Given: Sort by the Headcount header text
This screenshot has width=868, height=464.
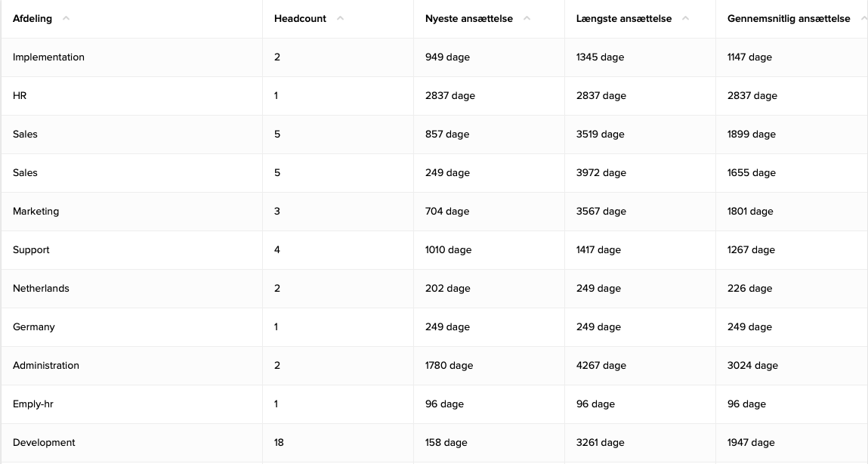Looking at the screenshot, I should tap(300, 19).
